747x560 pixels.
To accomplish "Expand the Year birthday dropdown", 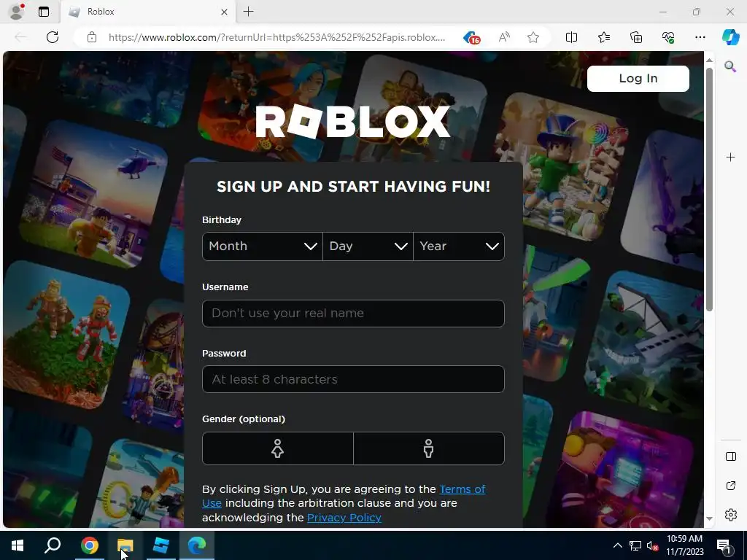I will (x=459, y=246).
